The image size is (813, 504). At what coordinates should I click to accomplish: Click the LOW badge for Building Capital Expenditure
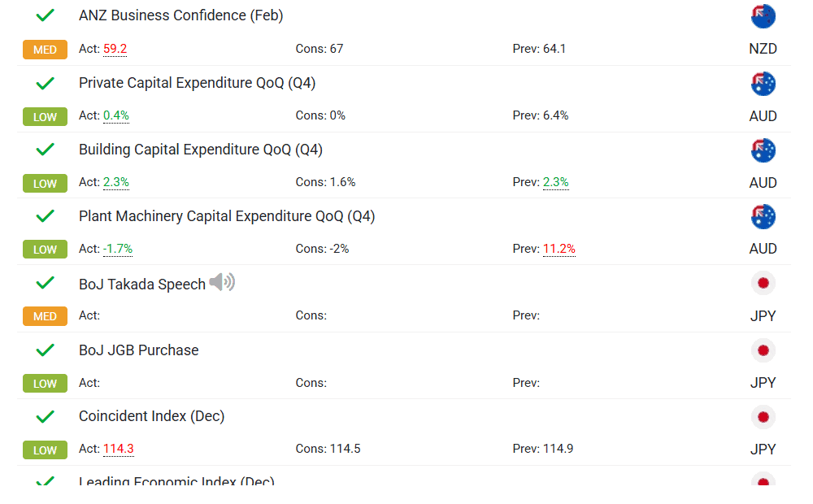[x=45, y=183]
